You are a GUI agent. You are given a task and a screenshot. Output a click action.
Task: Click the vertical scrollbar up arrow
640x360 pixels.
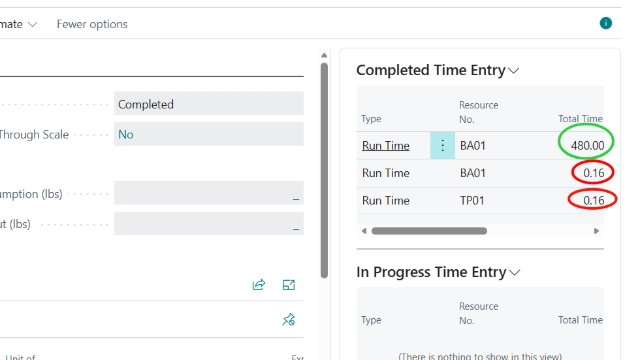pos(324,56)
